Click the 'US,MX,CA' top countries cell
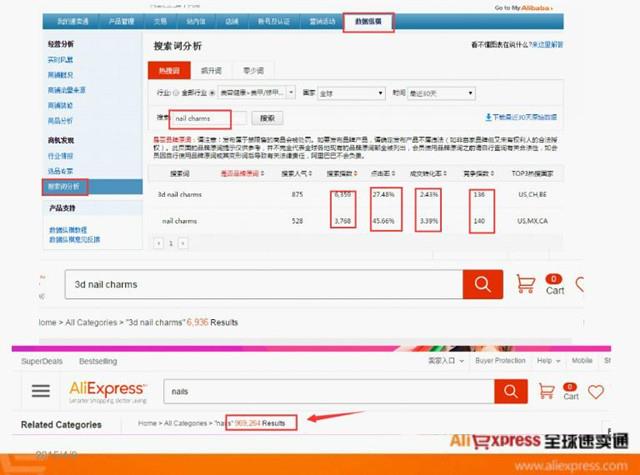 (532, 221)
